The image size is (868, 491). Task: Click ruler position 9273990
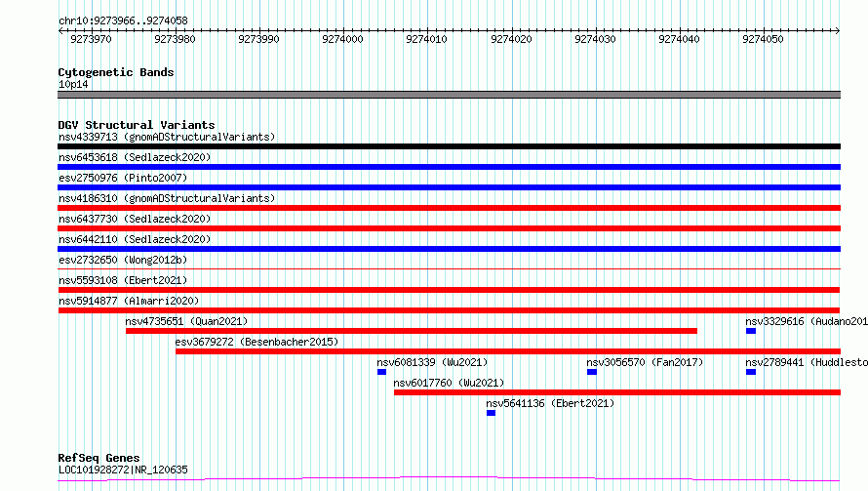(258, 39)
